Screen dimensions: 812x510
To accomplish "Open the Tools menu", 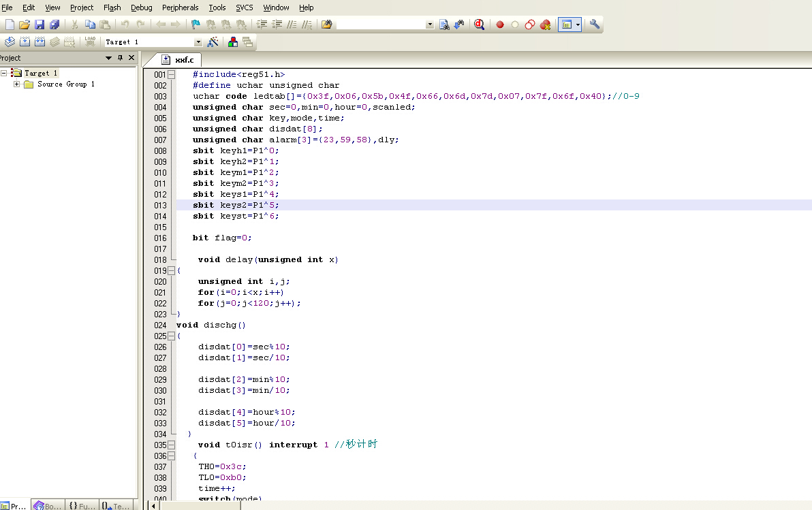I will pos(217,7).
